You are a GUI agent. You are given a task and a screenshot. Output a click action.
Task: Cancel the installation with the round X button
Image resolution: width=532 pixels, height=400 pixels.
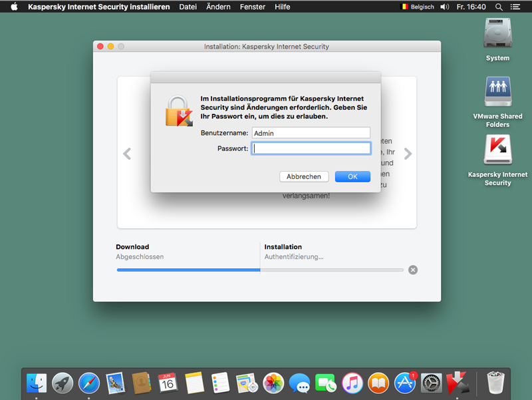pyautogui.click(x=413, y=270)
